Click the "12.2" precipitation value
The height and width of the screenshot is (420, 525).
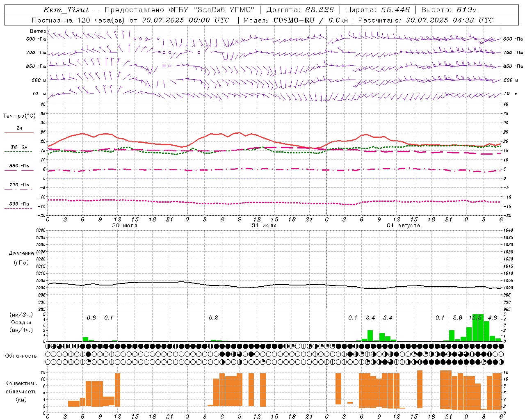pyautogui.click(x=475, y=318)
